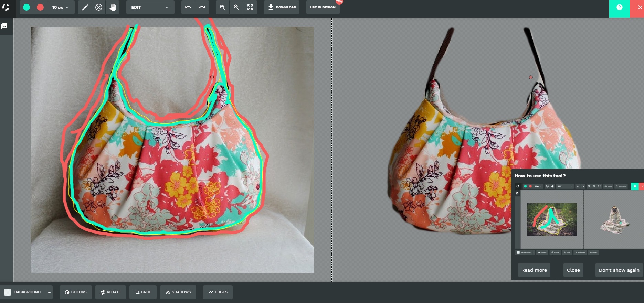Viewport: 644px width, 303px height.
Task: Open the Shadows settings tab
Action: (x=178, y=292)
